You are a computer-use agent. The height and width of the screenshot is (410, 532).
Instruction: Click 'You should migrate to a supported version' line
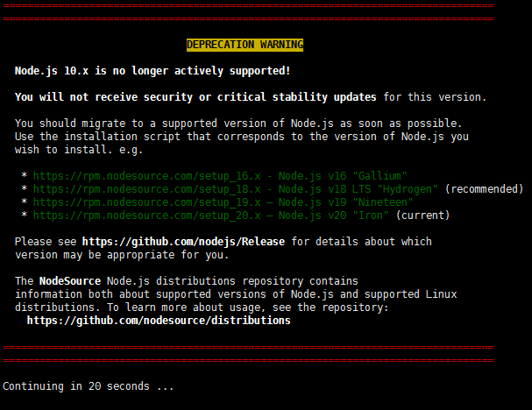point(238,124)
